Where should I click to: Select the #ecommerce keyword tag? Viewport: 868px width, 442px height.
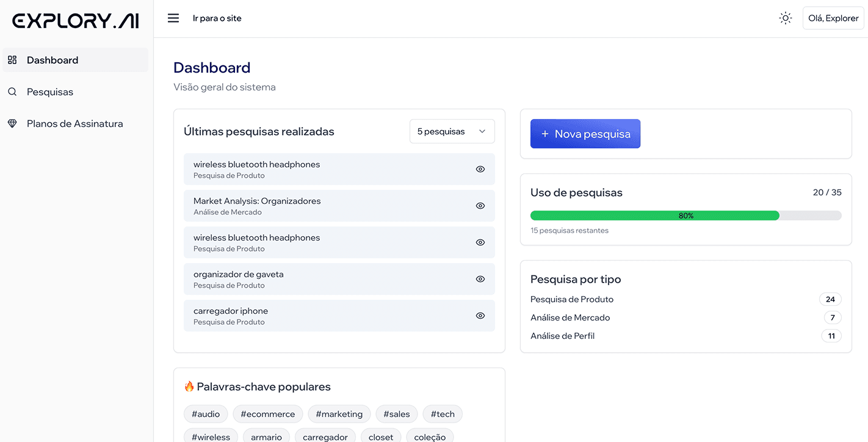coord(267,414)
